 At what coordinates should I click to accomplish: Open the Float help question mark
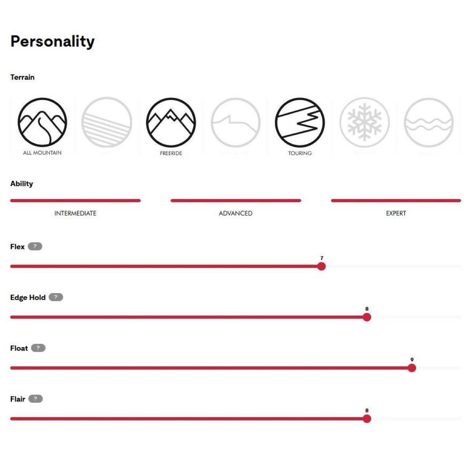click(x=38, y=348)
